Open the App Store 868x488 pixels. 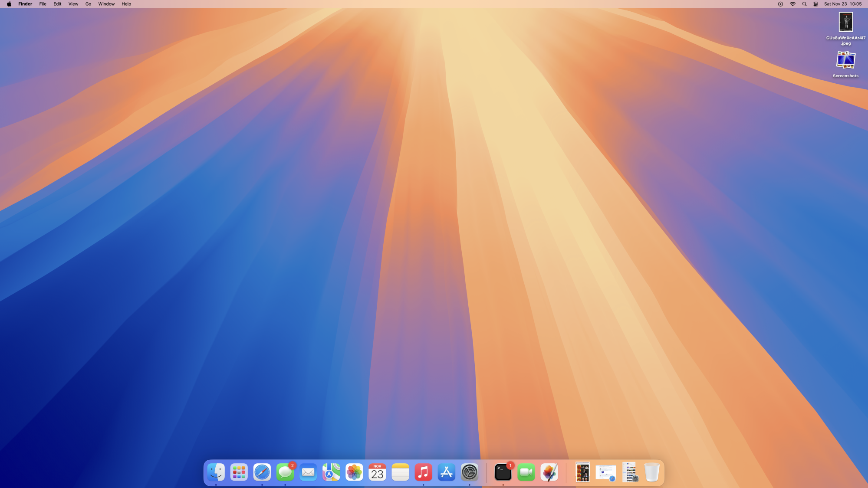[x=446, y=472]
